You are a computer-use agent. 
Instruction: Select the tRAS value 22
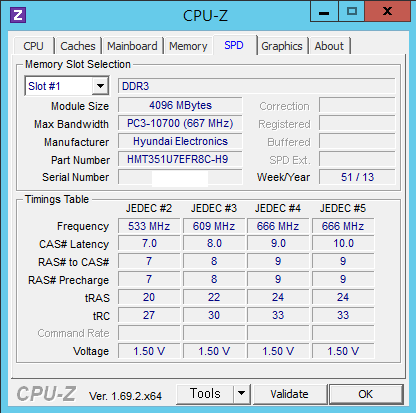[x=214, y=297]
